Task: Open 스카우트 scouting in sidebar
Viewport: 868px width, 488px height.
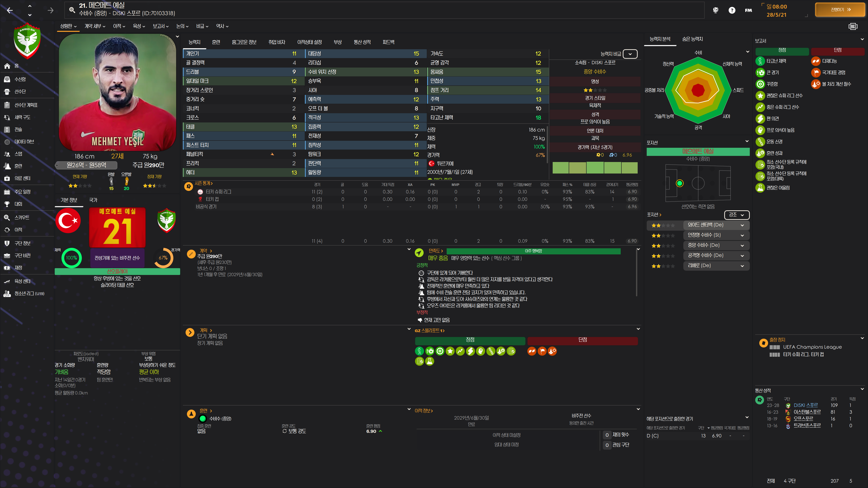Action: click(21, 218)
